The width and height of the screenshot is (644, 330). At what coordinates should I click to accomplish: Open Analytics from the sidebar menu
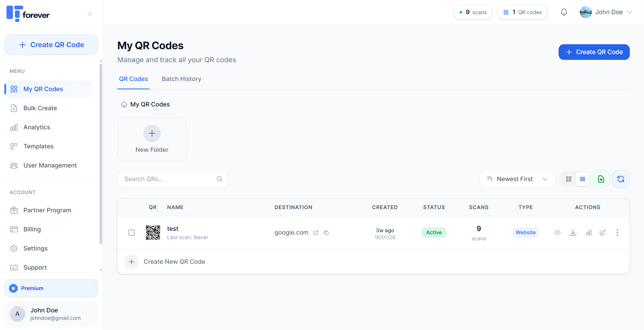coord(37,127)
